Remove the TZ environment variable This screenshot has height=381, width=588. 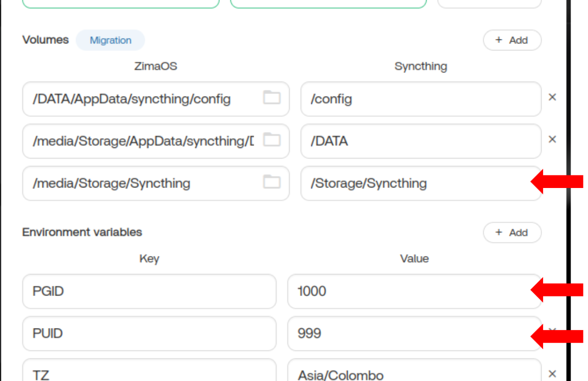pyautogui.click(x=552, y=373)
